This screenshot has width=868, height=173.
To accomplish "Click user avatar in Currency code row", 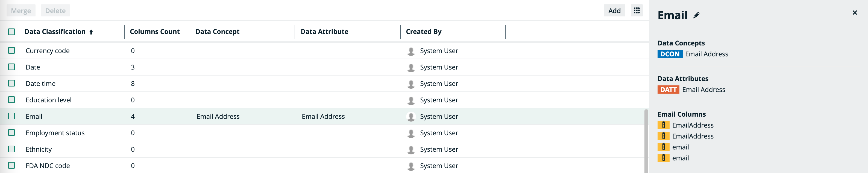I will pyautogui.click(x=411, y=51).
